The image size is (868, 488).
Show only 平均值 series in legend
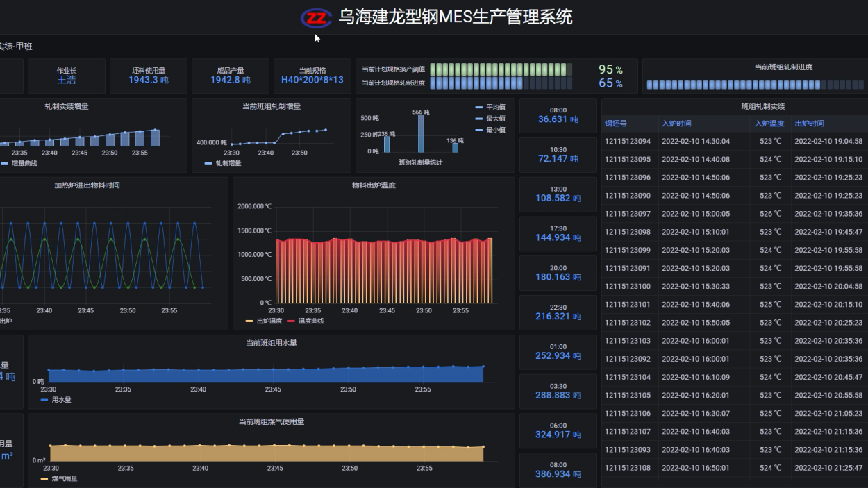click(495, 108)
